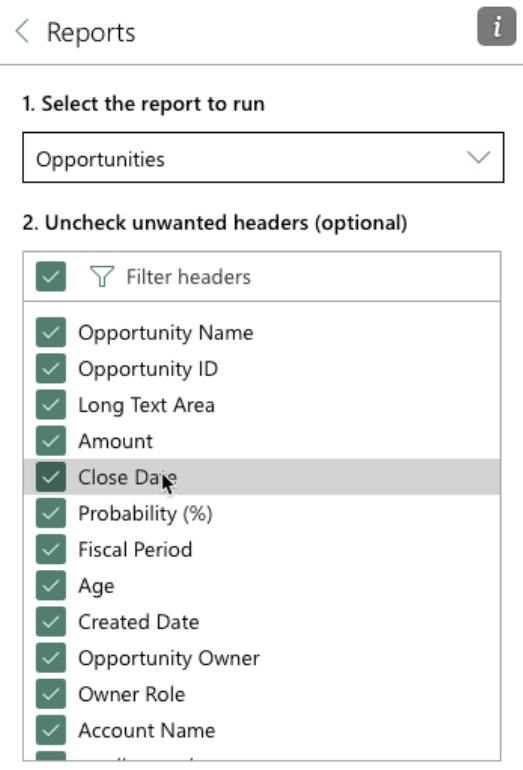The image size is (523, 770).
Task: Uncheck the Opportunity ID checkbox
Action: click(51, 368)
